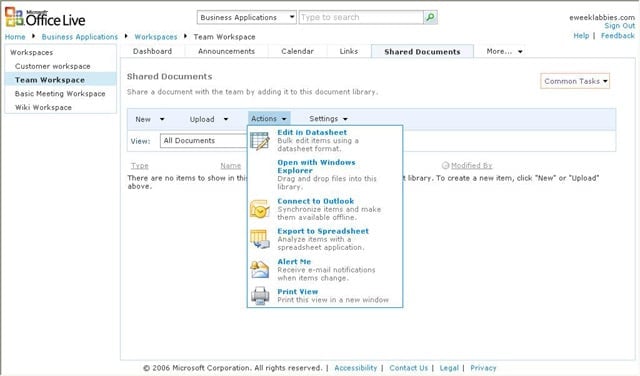Viewport: 640px width, 376px height.
Task: Choose Connect to Outlook entry
Action: click(325, 209)
